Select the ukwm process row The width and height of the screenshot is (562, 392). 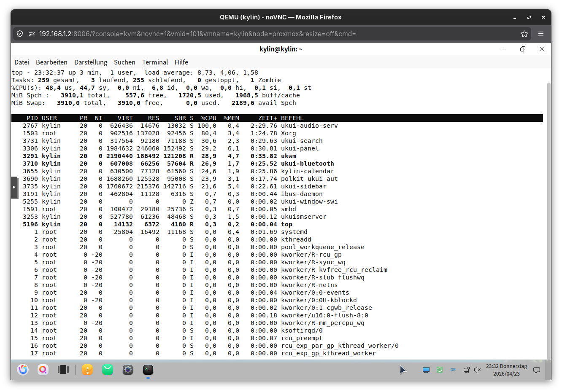click(277, 156)
